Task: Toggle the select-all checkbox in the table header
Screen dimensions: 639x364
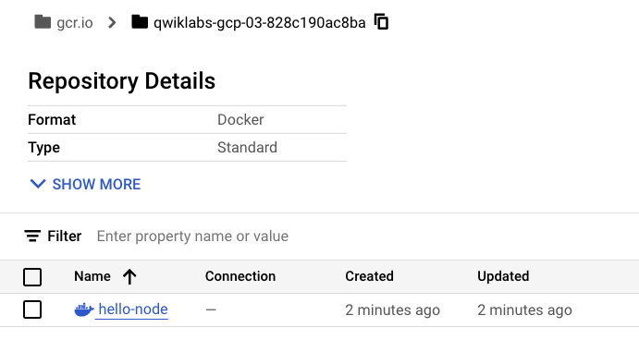Action: (x=32, y=277)
